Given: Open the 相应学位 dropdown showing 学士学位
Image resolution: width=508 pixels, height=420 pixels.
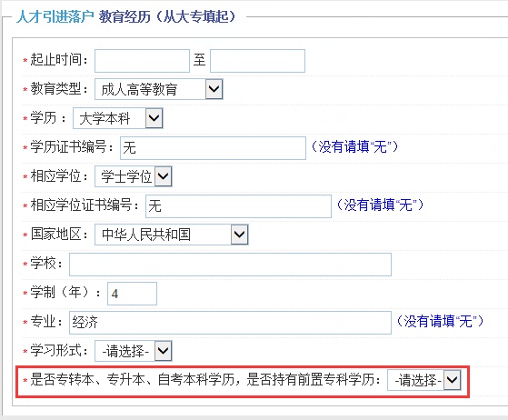Looking at the screenshot, I should (x=134, y=176).
